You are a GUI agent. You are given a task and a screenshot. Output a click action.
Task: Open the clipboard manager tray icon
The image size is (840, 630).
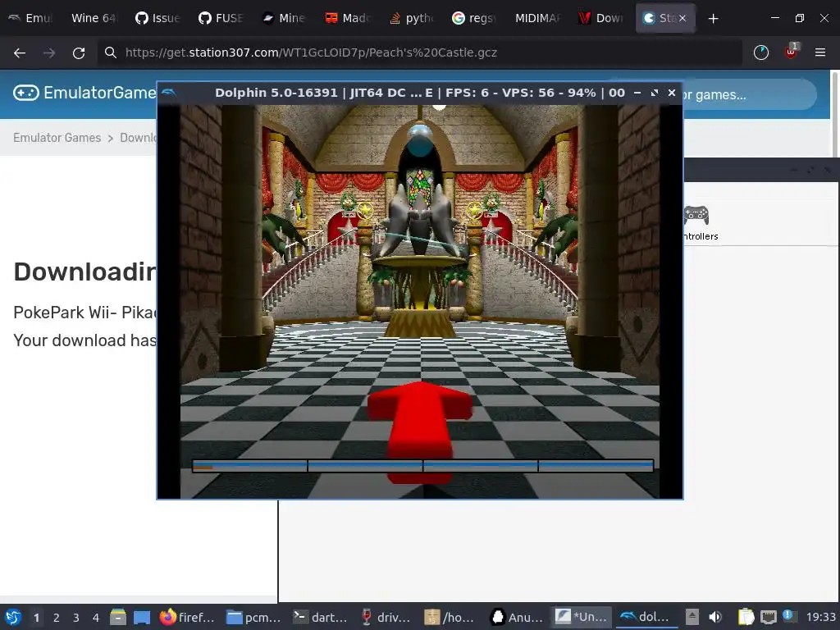tap(746, 617)
